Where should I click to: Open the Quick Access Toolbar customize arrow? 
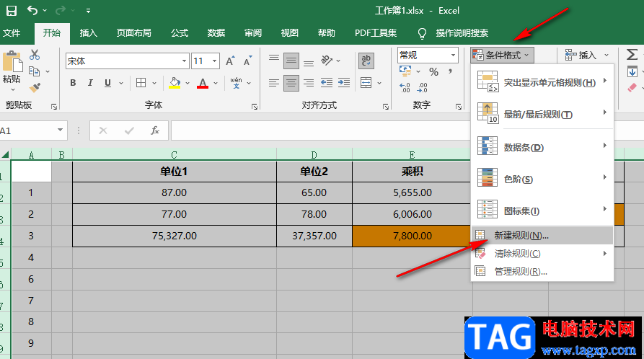click(88, 11)
